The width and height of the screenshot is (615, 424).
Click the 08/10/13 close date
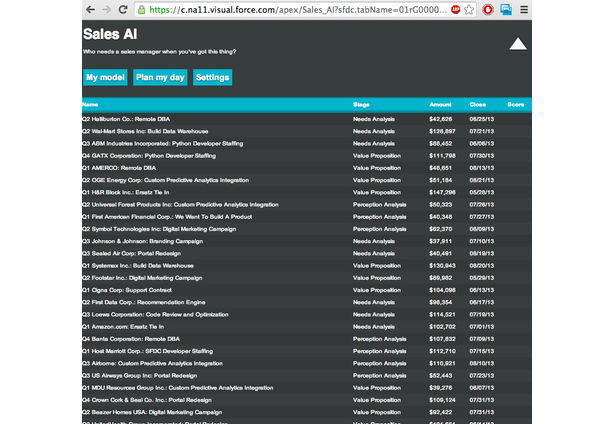[482, 363]
